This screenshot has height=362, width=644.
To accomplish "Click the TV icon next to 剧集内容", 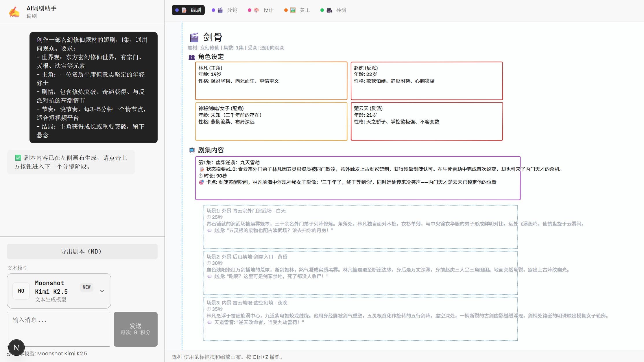I will 192,150.
